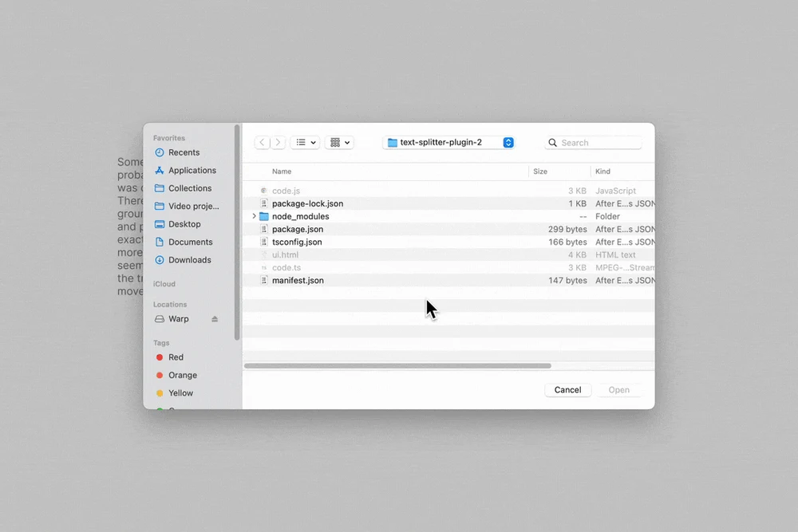
Task: Click the greyed-out code.ts file
Action: tap(448, 267)
